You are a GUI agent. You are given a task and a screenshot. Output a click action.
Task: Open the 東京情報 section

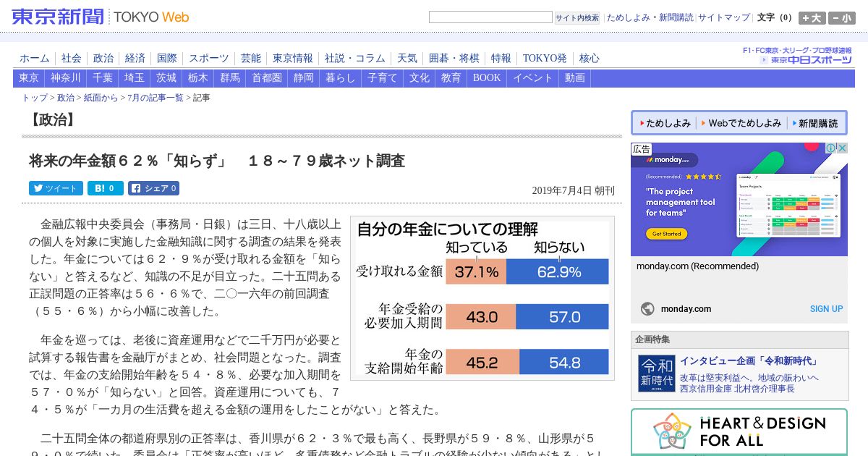coord(293,59)
